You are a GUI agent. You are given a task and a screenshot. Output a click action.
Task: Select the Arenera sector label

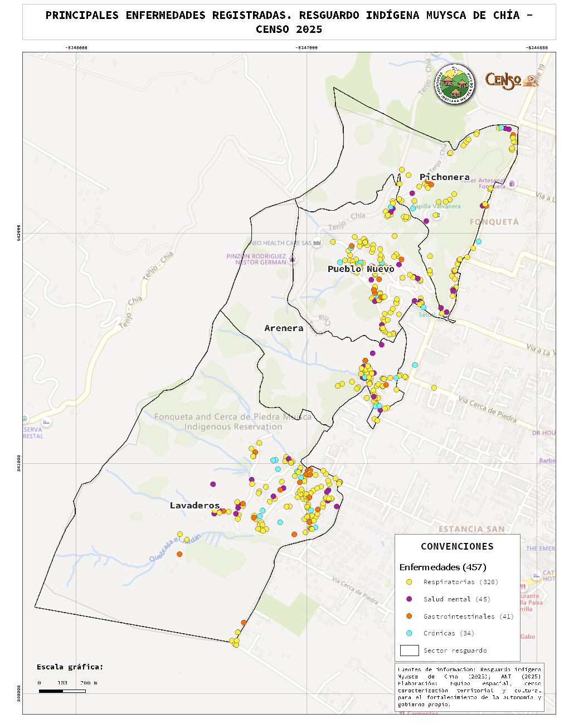284,328
